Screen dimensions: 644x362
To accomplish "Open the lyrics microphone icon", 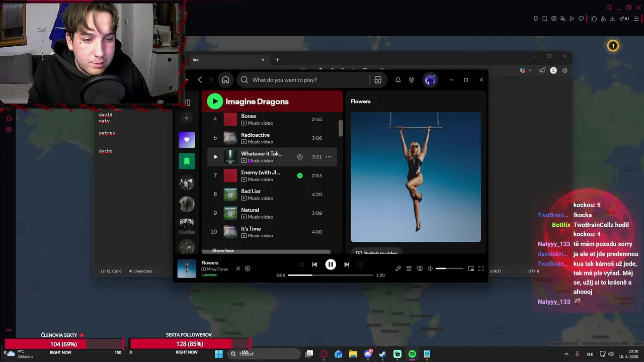I will (x=398, y=268).
